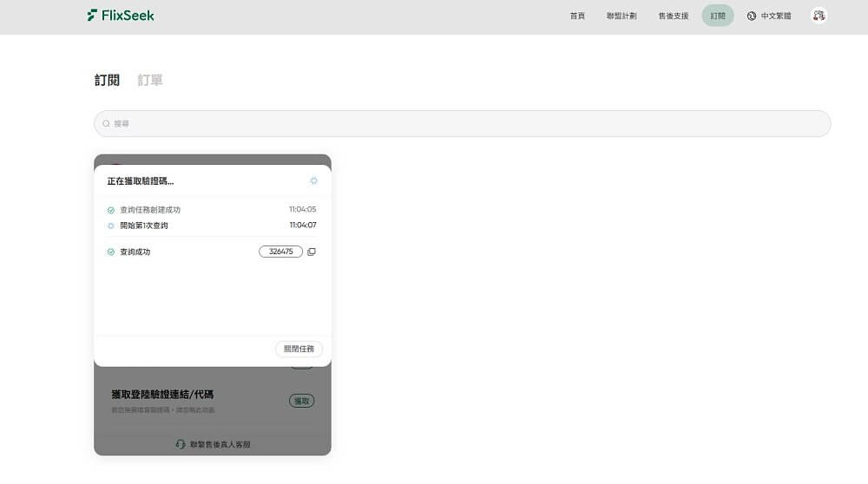The height and width of the screenshot is (484, 868).
Task: Click the globe language icon
Action: (751, 16)
